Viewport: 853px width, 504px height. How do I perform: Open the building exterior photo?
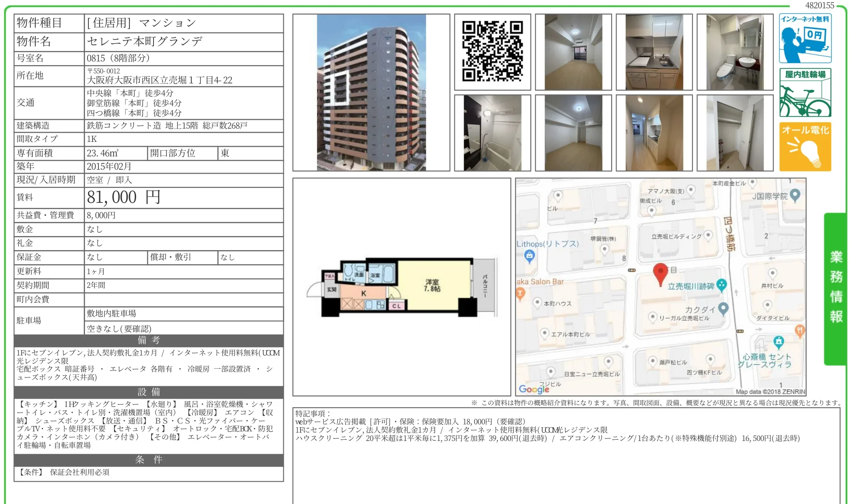371,93
